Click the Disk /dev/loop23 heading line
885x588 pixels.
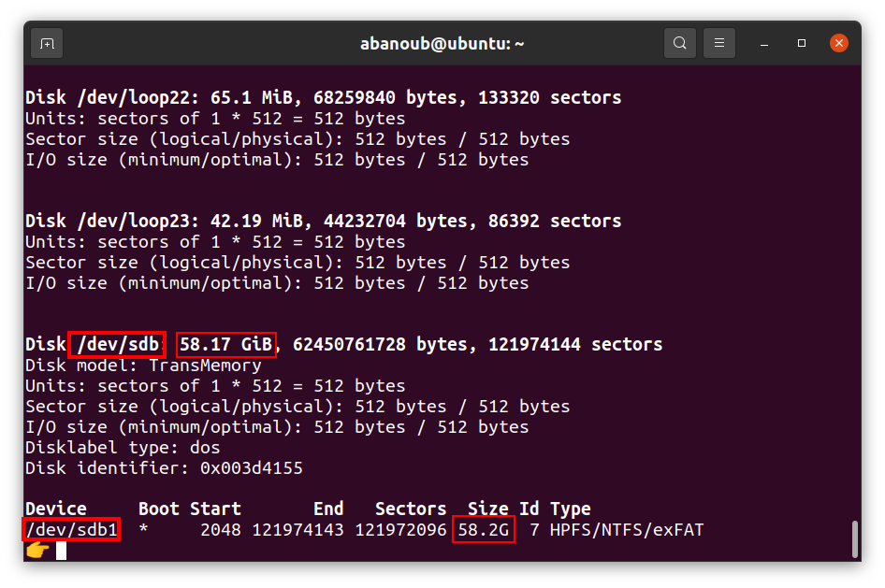[323, 221]
